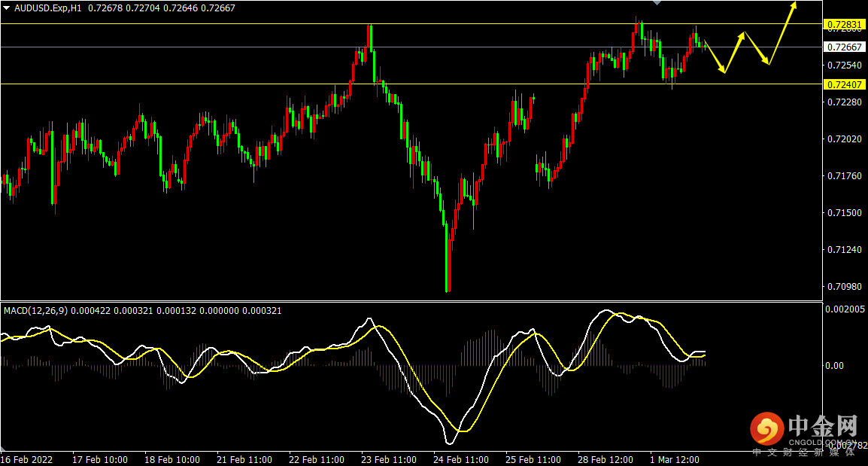Click the 0.002005 MACD scale value
The height and width of the screenshot is (466, 868).
pyautogui.click(x=845, y=309)
